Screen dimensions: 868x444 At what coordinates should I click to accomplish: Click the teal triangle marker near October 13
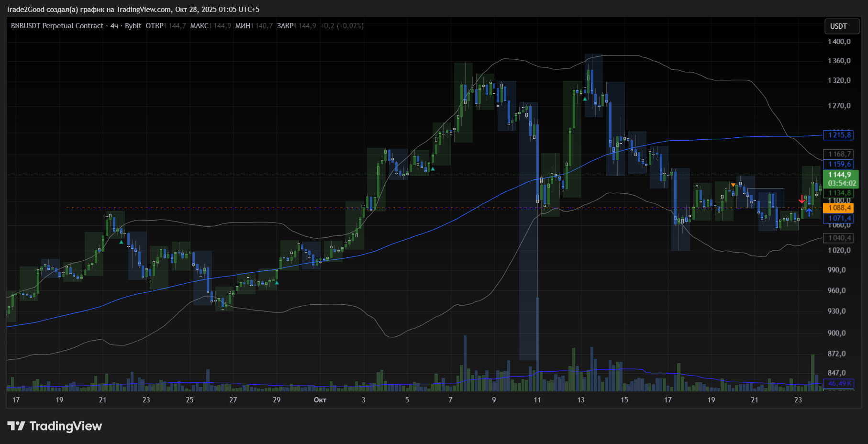point(585,99)
